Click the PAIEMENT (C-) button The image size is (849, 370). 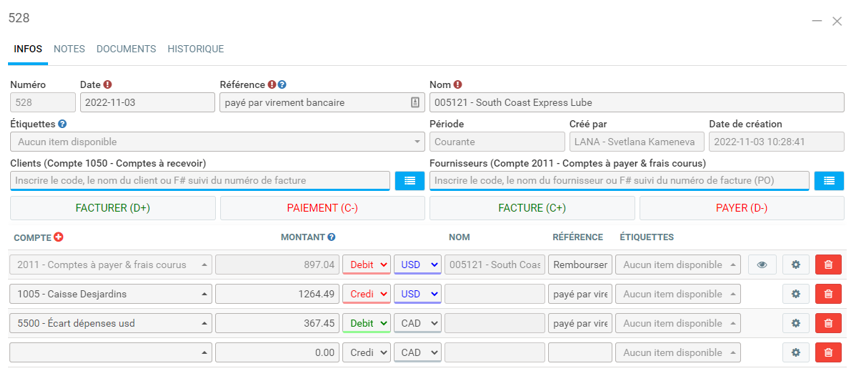coord(322,208)
